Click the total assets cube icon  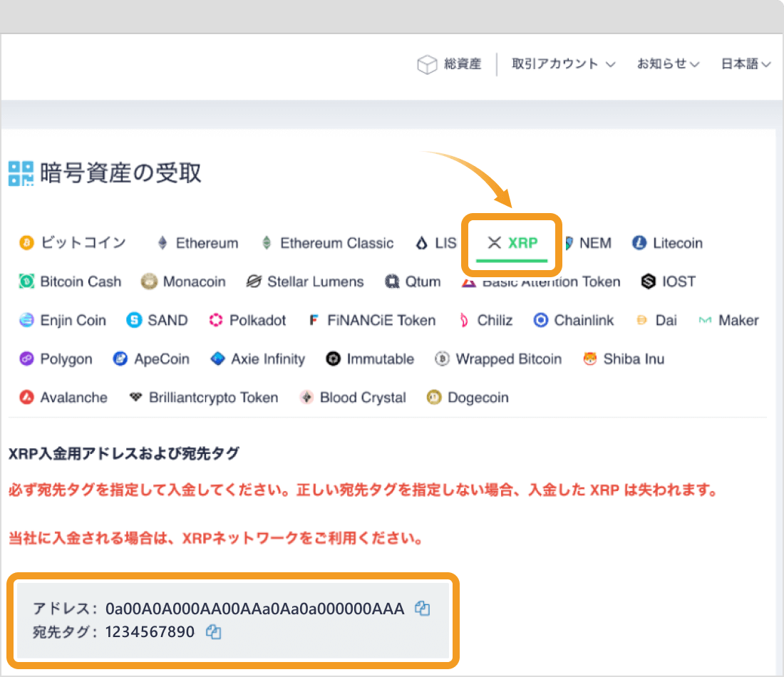click(x=427, y=65)
